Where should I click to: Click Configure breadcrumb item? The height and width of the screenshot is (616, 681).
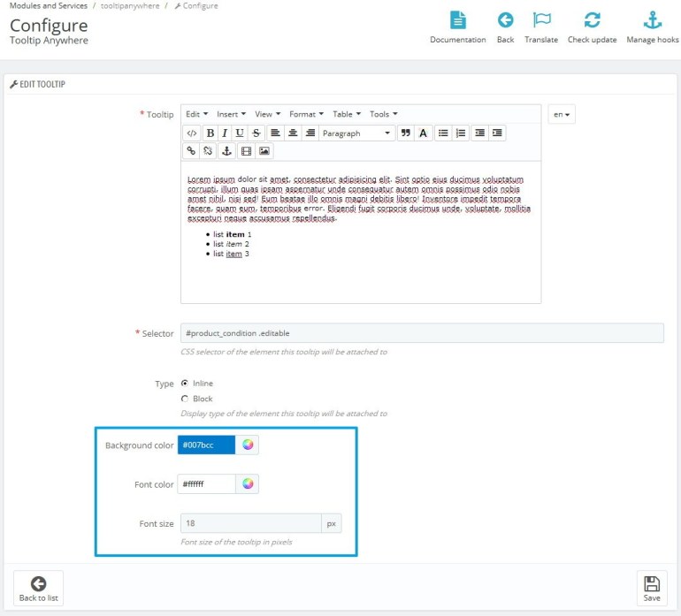click(196, 5)
